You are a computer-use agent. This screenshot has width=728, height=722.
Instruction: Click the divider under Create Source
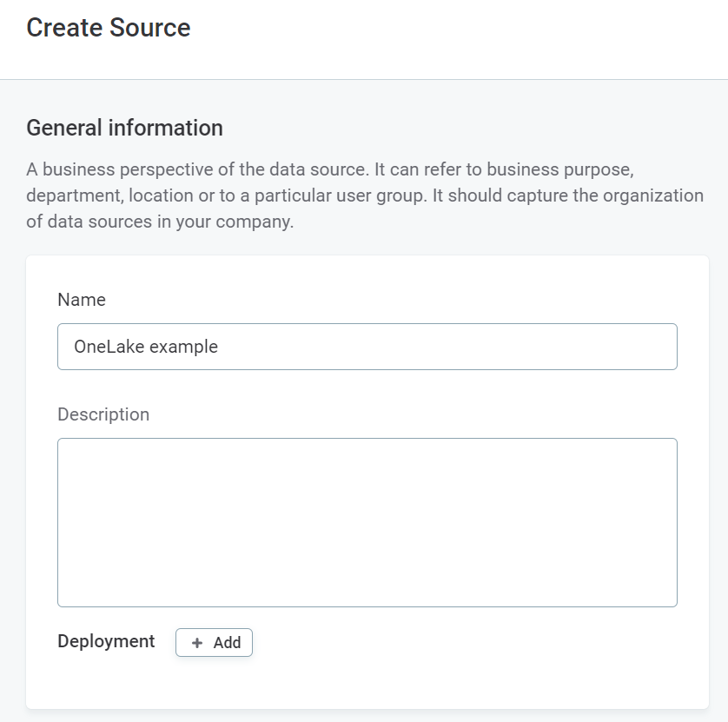(364, 78)
